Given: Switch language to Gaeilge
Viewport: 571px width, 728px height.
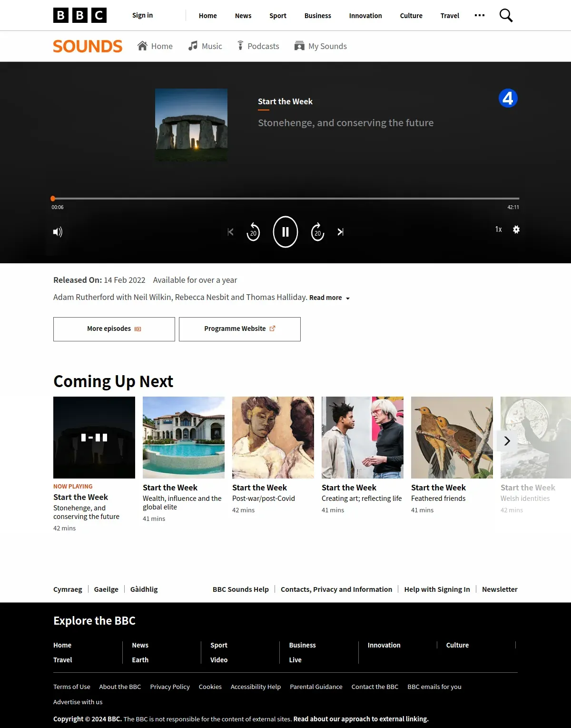Looking at the screenshot, I should pos(106,589).
